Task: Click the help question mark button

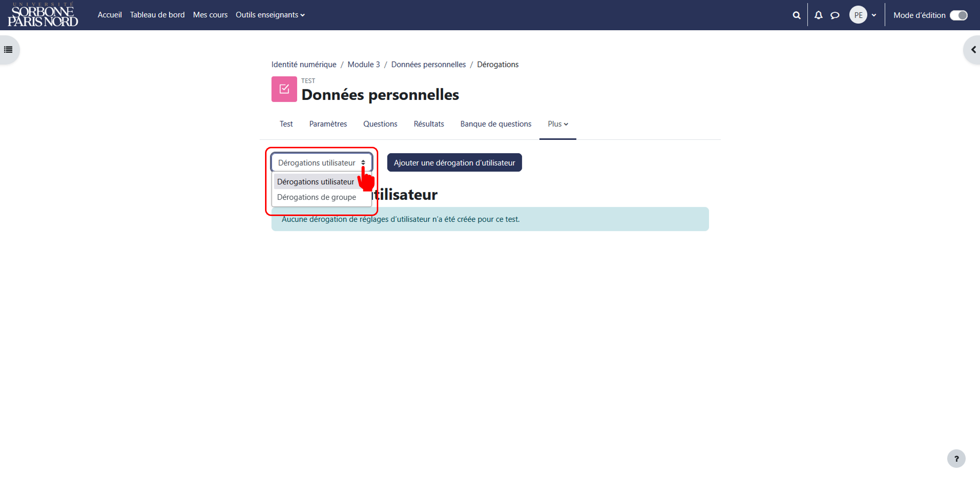Action: pyautogui.click(x=956, y=458)
